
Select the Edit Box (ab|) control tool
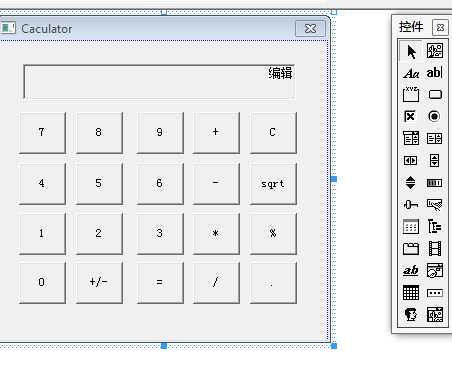click(x=435, y=73)
